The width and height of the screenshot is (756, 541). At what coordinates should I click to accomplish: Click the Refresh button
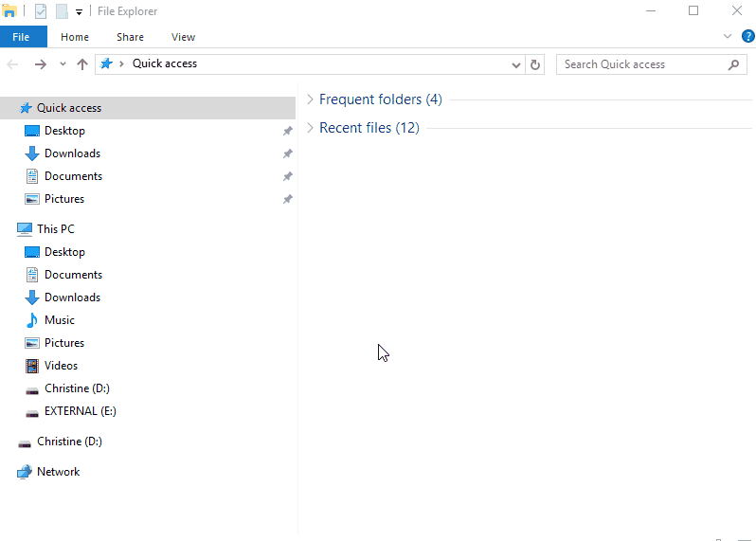535,64
